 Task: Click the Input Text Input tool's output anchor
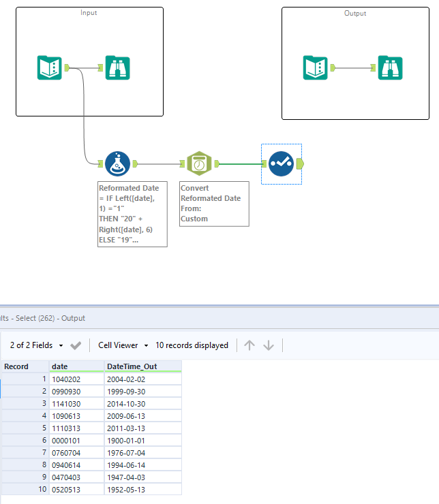point(67,67)
